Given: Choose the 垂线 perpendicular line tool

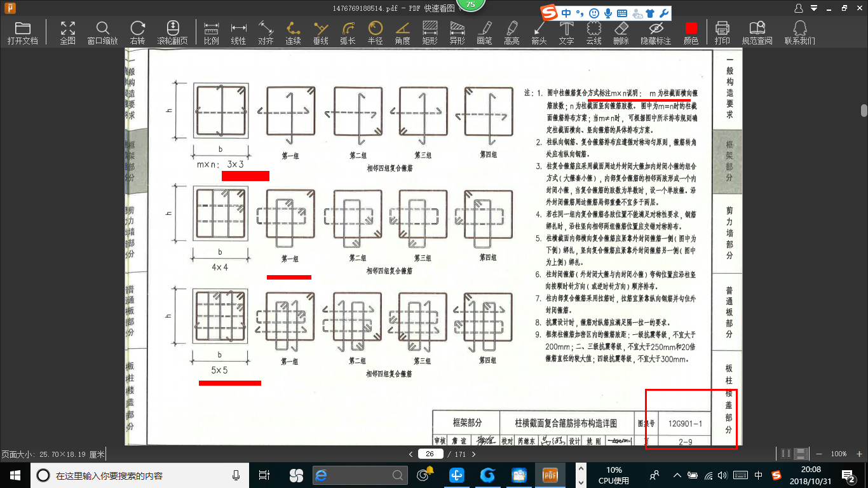Looking at the screenshot, I should click(320, 32).
